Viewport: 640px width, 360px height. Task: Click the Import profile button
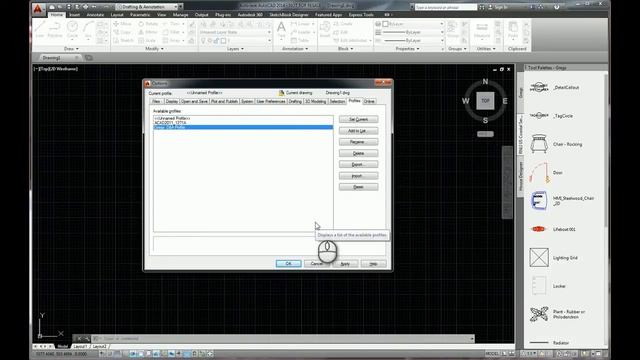[x=358, y=176]
